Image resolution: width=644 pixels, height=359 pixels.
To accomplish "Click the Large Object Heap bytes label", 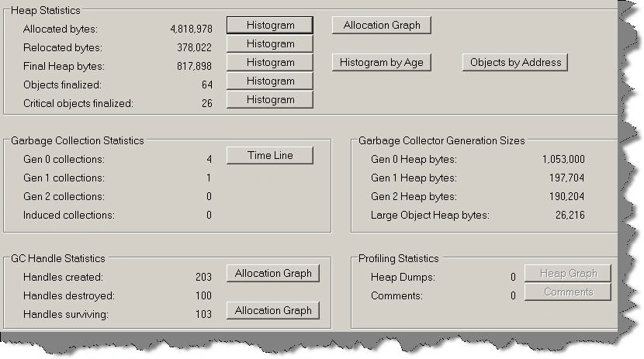I will [430, 215].
